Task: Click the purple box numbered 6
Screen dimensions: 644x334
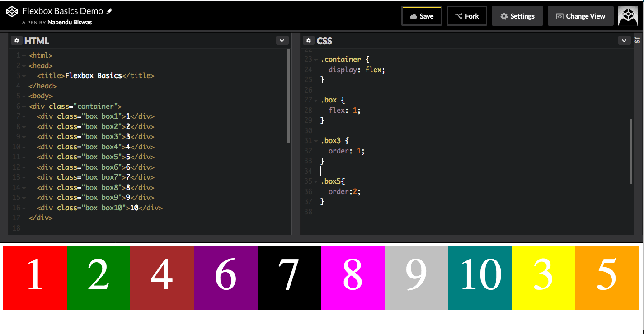Action: tap(226, 278)
